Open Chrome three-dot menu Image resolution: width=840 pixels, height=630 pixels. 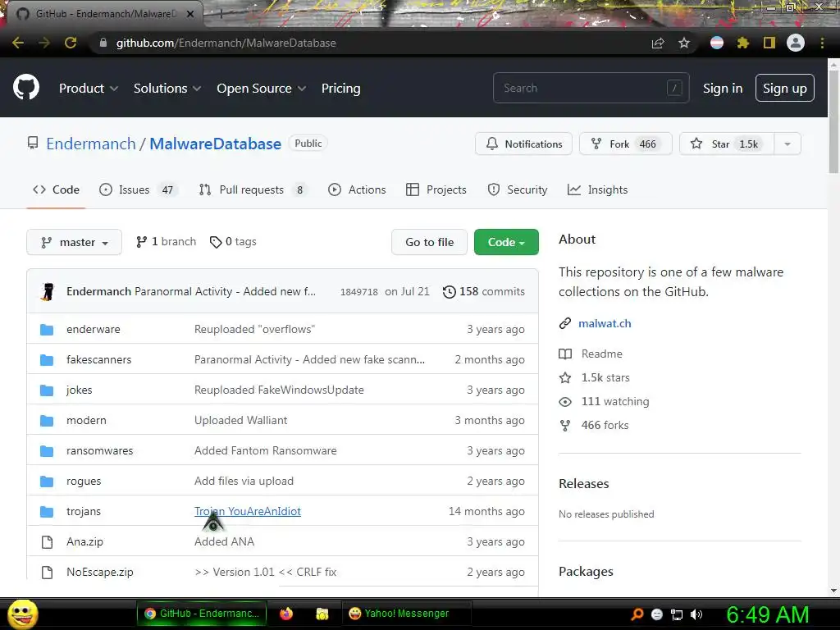822,43
